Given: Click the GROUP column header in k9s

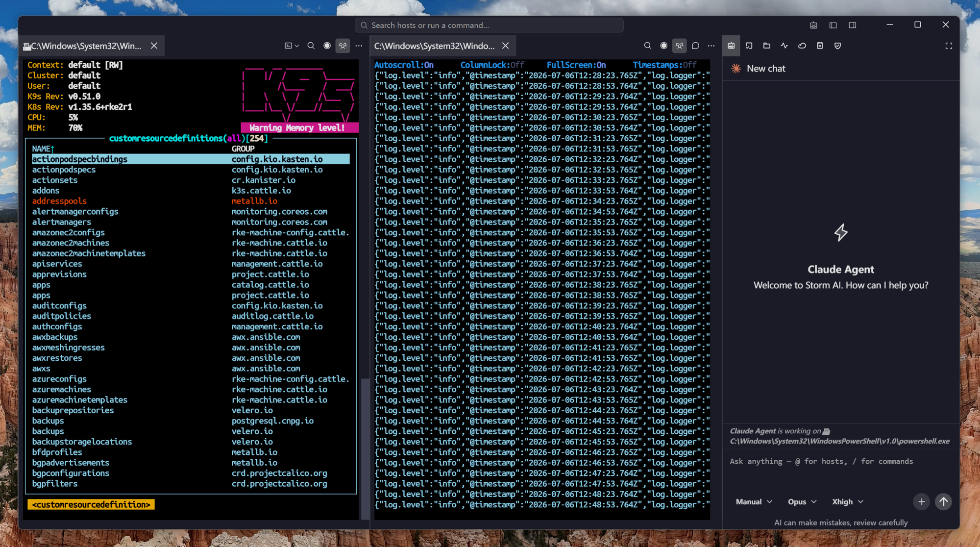Looking at the screenshot, I should coord(243,149).
